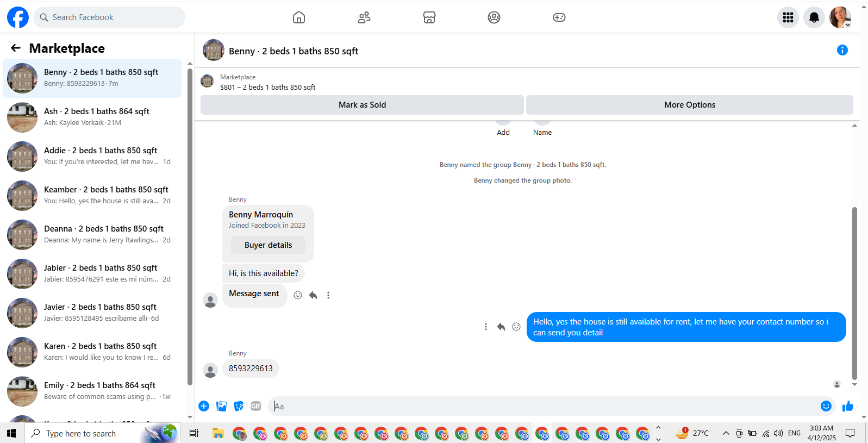
Task: Go back using the Marketplace arrow
Action: coord(16,48)
